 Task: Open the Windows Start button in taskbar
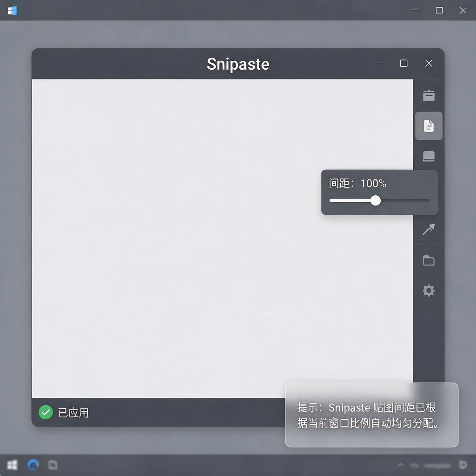coord(12,465)
